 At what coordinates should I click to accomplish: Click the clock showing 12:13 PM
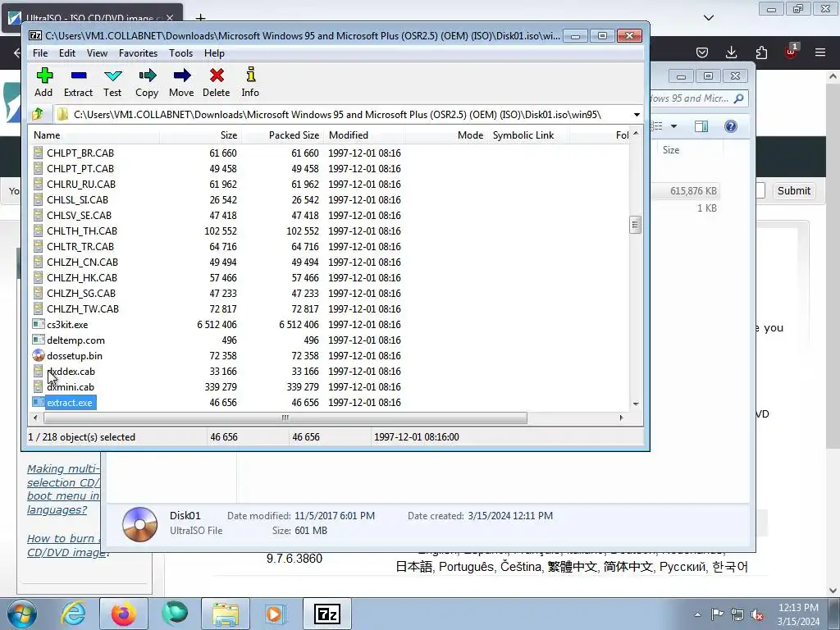click(798, 608)
